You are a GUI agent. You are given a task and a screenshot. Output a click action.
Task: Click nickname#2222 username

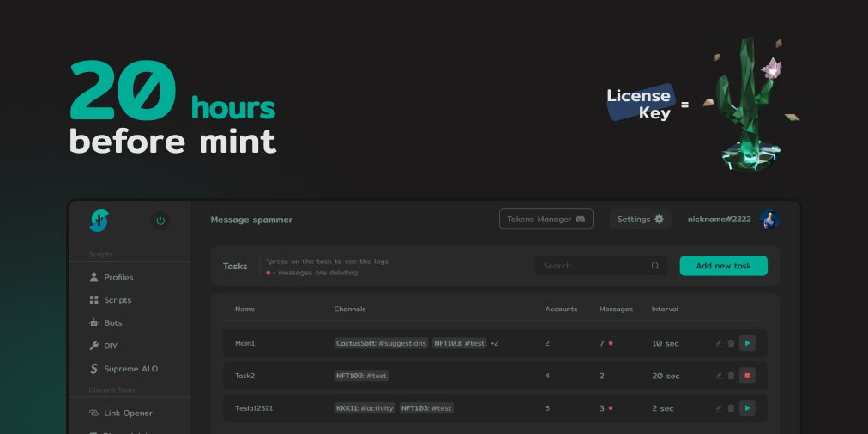point(719,220)
